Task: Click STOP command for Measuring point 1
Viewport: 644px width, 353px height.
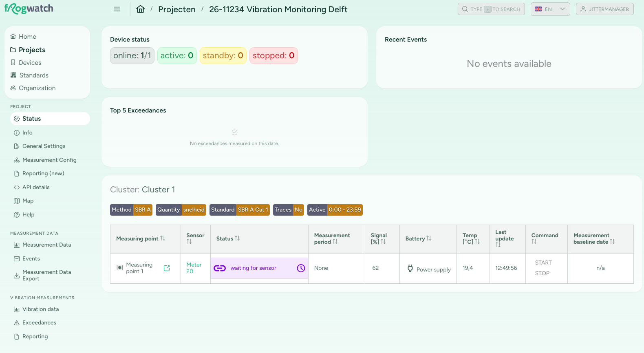Action: click(x=542, y=273)
